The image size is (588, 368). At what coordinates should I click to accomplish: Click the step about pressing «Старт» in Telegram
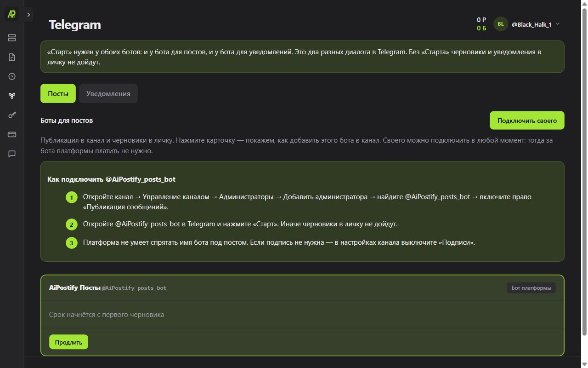240,224
